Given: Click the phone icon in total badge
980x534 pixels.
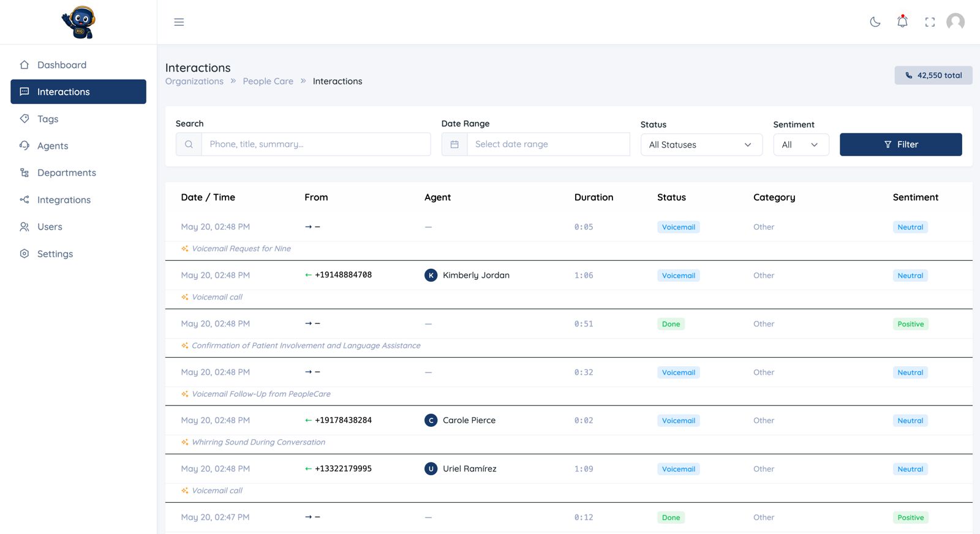Looking at the screenshot, I should pyautogui.click(x=909, y=75).
